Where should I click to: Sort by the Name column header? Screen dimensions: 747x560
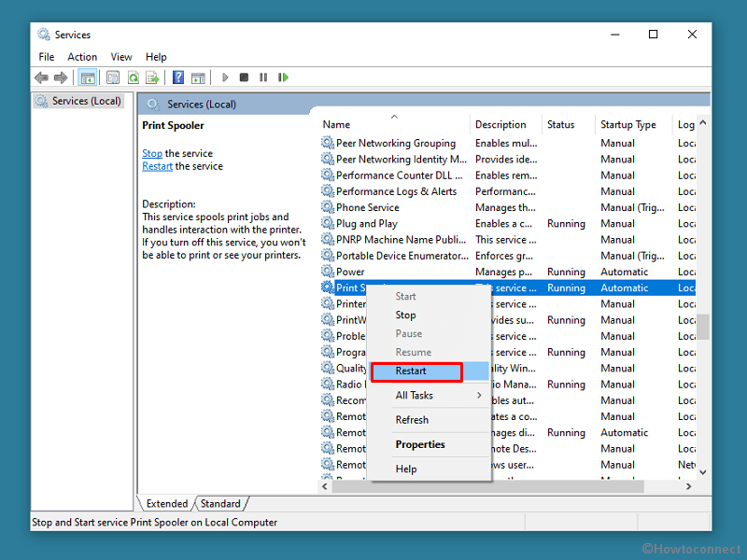coord(394,124)
